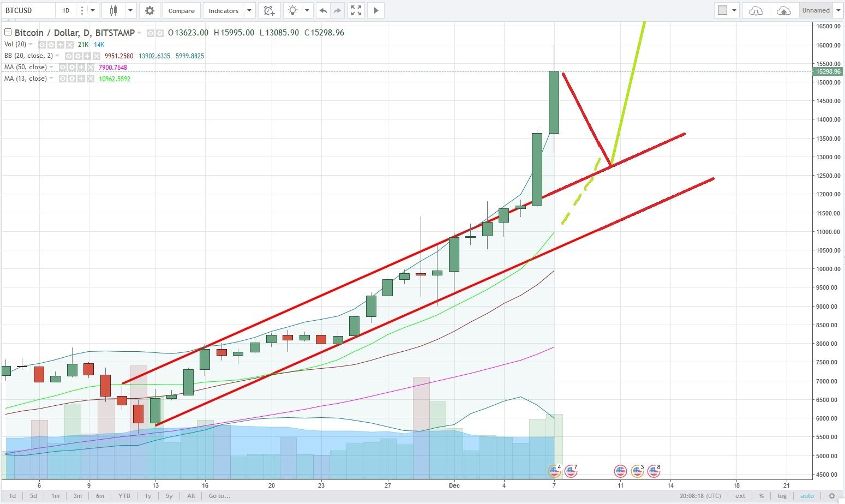Hide the BB (20, close, 2) indicator
Viewport: 845px width, 504px height.
pos(69,56)
